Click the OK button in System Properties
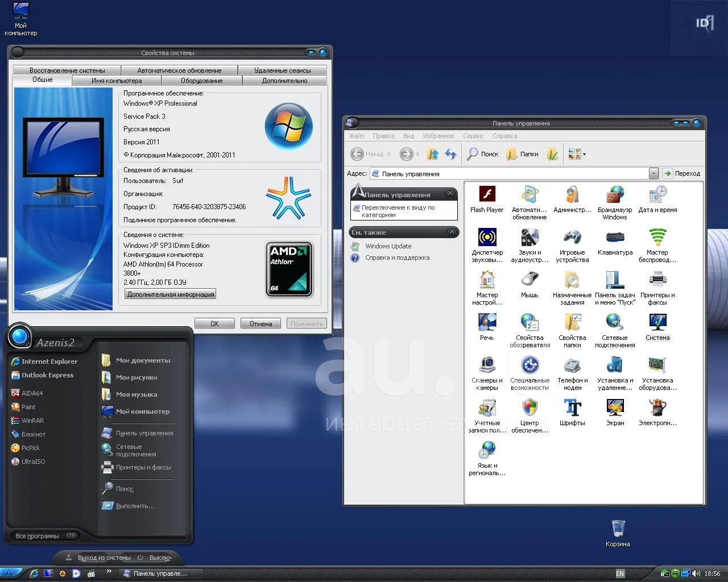The width and height of the screenshot is (728, 582). 214,323
